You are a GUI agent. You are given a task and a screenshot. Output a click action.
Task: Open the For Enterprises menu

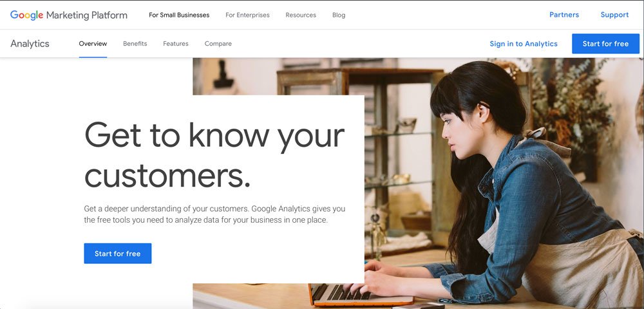pyautogui.click(x=248, y=15)
